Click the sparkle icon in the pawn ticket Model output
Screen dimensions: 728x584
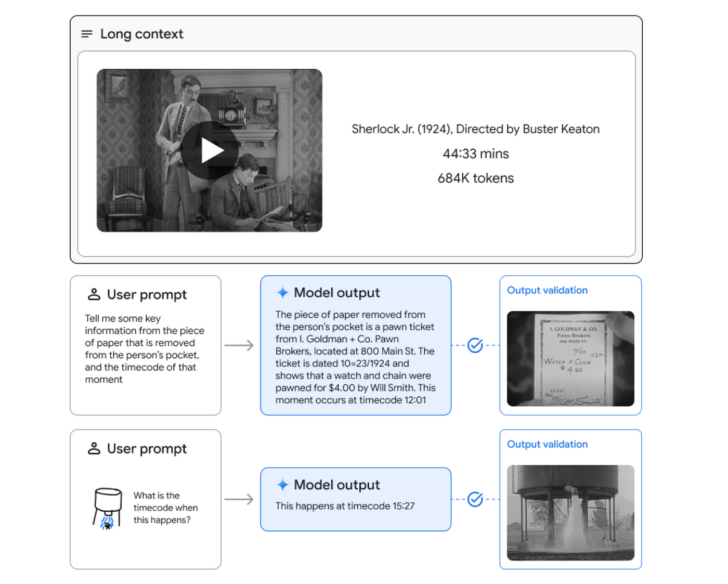[282, 293]
